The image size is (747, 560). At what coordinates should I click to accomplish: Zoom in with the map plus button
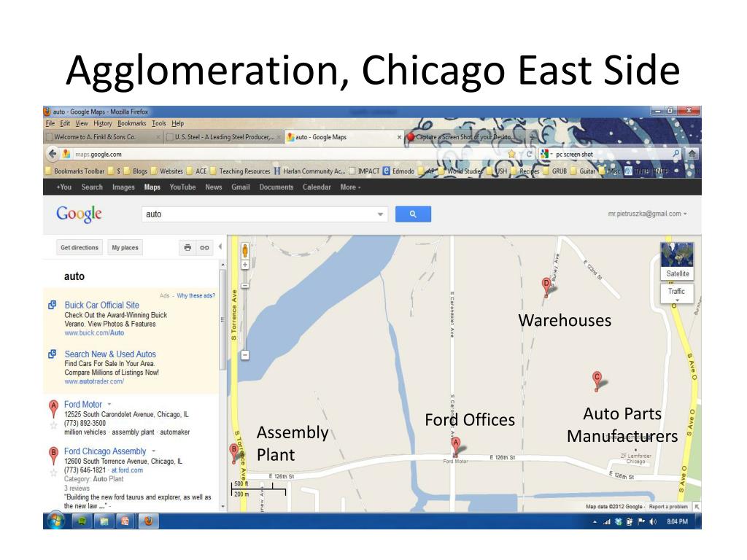[245, 265]
